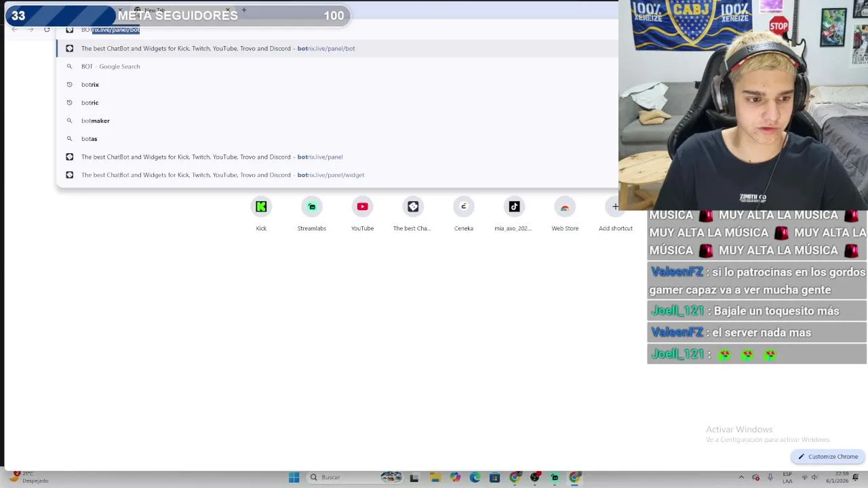Open the Kick shortcut icon

[261, 207]
